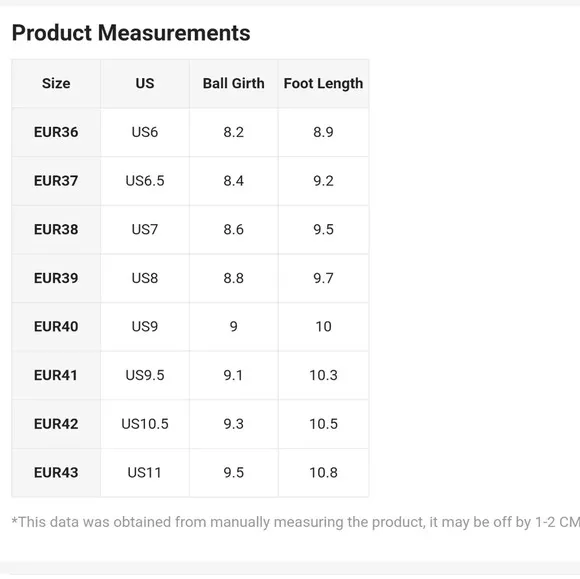Select the Size column header
Image resolution: width=580 pixels, height=579 pixels.
pos(56,84)
